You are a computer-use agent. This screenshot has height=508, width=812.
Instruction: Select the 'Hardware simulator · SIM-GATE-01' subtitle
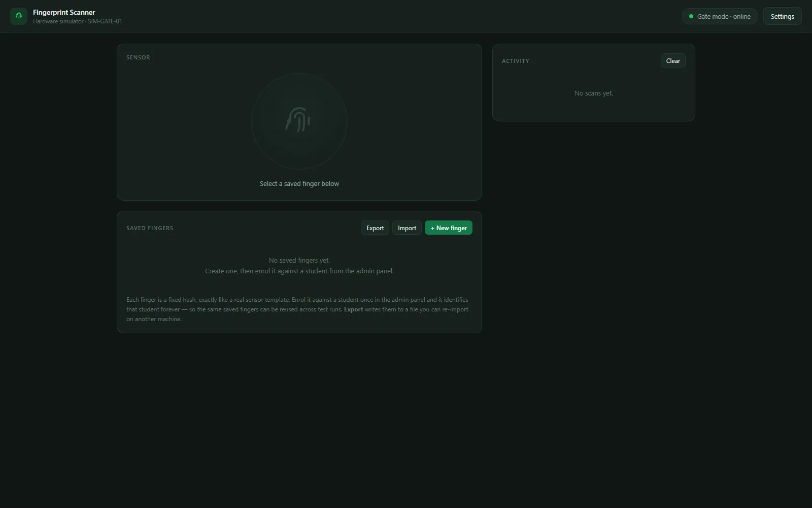click(x=78, y=21)
